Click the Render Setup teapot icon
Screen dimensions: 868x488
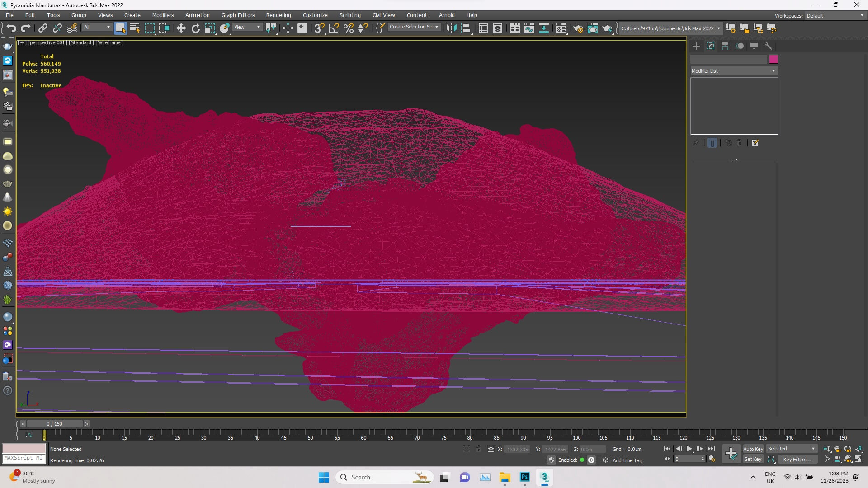[x=578, y=28]
